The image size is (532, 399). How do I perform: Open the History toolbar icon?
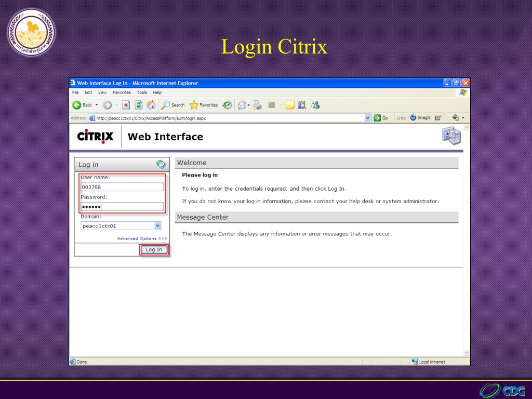point(227,105)
